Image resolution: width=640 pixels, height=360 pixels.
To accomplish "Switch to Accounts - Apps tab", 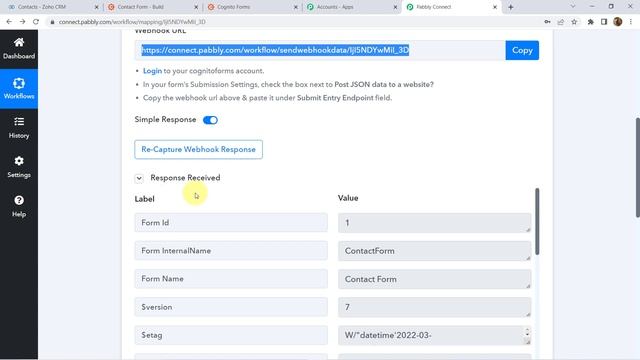I will click(x=351, y=7).
